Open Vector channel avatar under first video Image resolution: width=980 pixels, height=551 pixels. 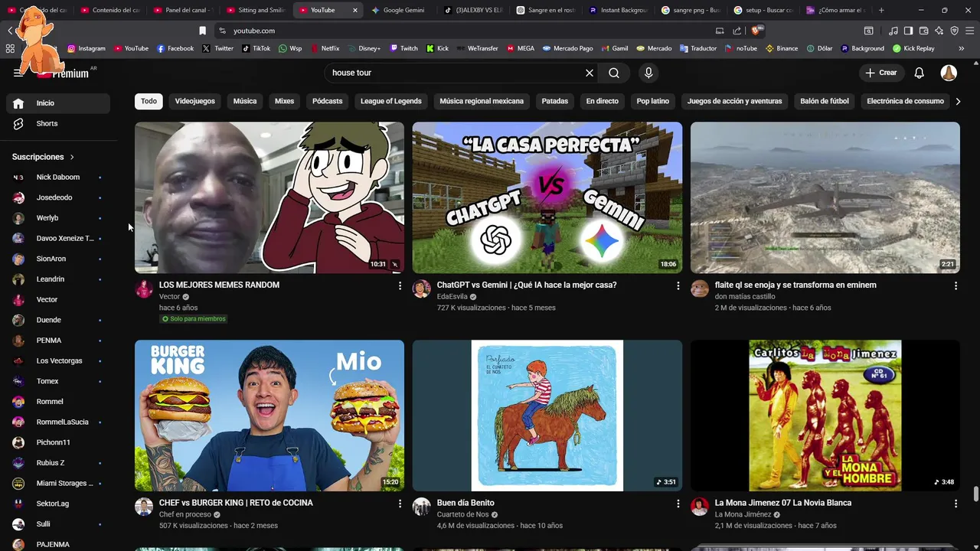pyautogui.click(x=144, y=289)
